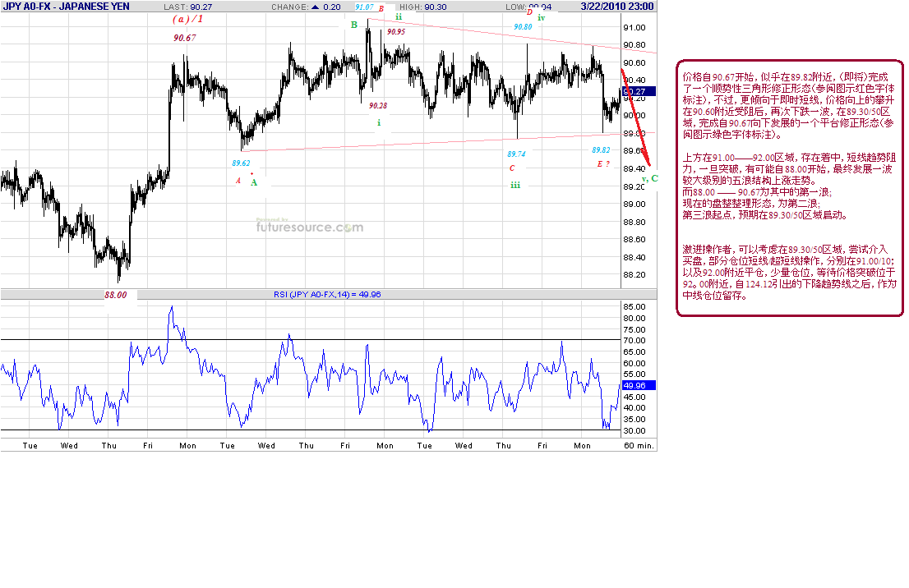Screen dimensions: 909x588
Task: Click the cyan '90.80' price annotation
Action: point(523,26)
